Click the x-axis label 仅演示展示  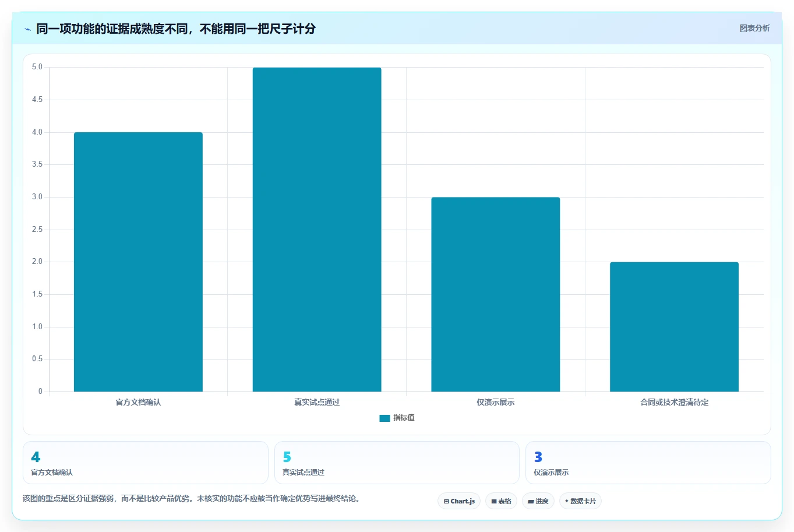click(x=496, y=402)
